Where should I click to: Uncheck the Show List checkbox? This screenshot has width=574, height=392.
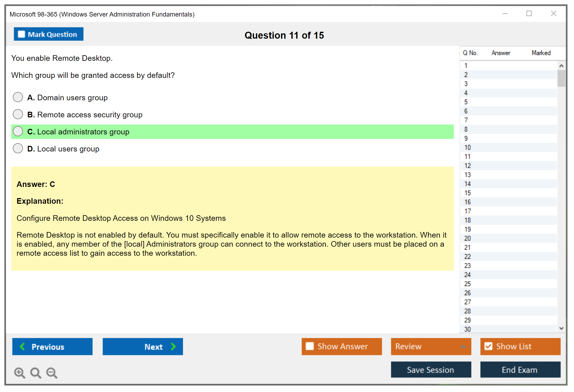(x=488, y=346)
